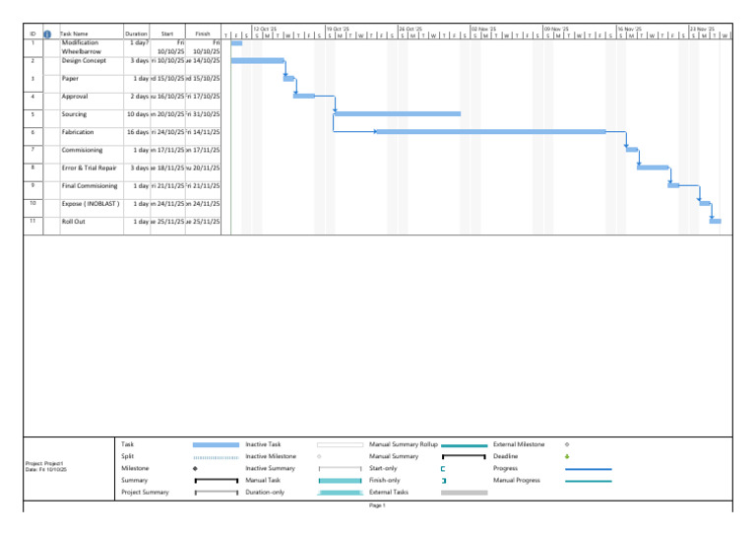This screenshot has height=535, width=756.
Task: Click the Project: Project1 footer text
Action: click(x=44, y=464)
